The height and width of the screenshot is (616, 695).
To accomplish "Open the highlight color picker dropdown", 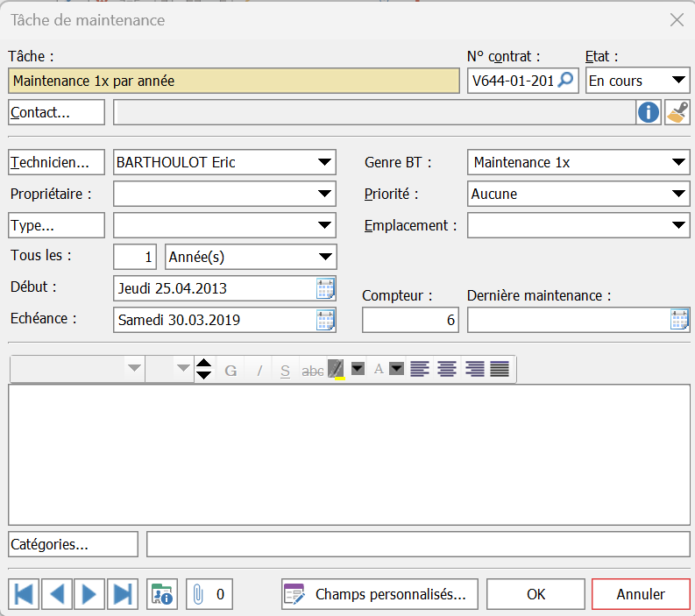I will click(x=358, y=370).
